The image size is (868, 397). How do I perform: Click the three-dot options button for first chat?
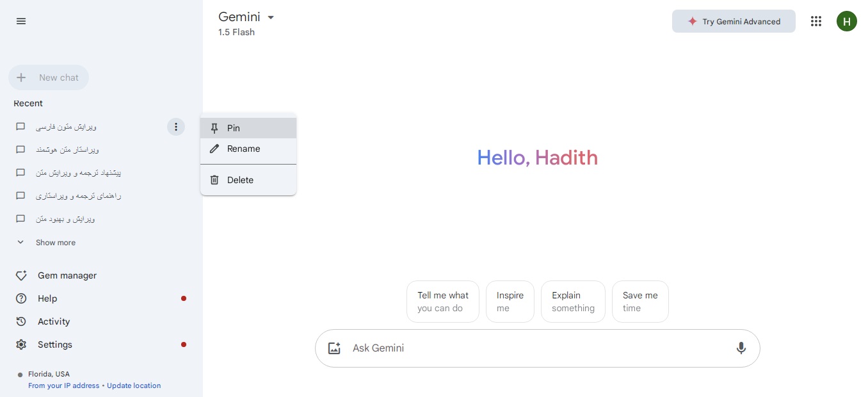pos(176,127)
